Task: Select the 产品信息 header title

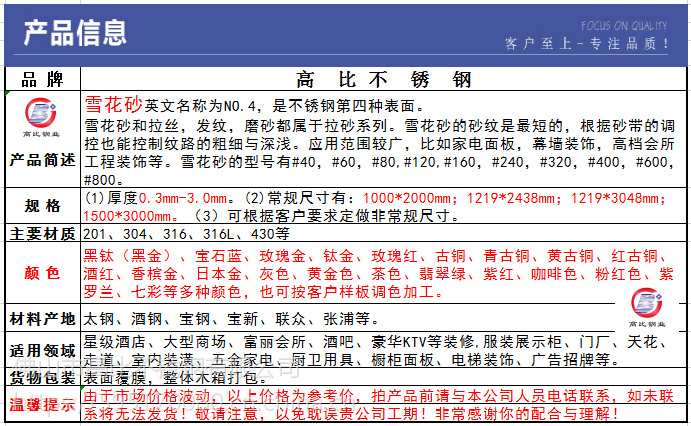Action: 75,33
